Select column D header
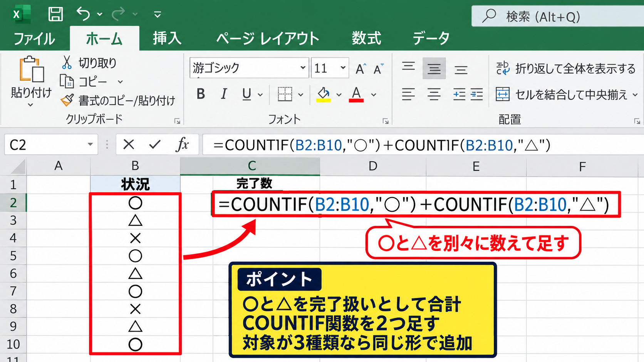 coord(373,166)
